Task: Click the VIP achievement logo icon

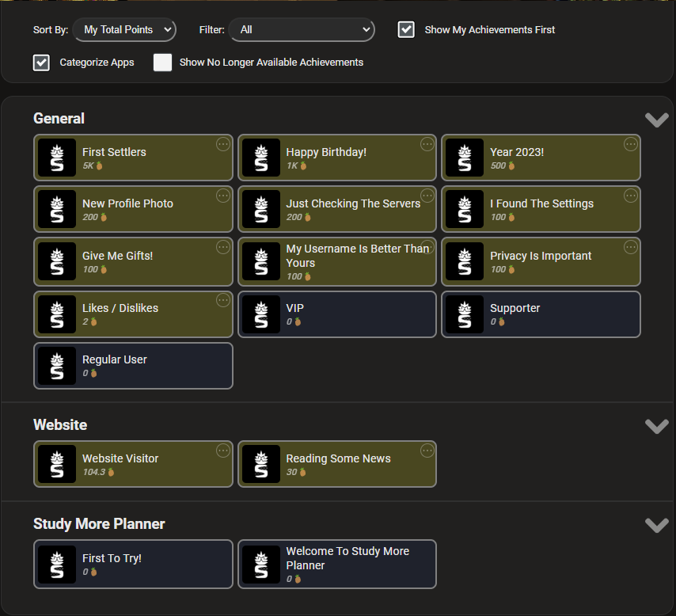Action: (260, 314)
